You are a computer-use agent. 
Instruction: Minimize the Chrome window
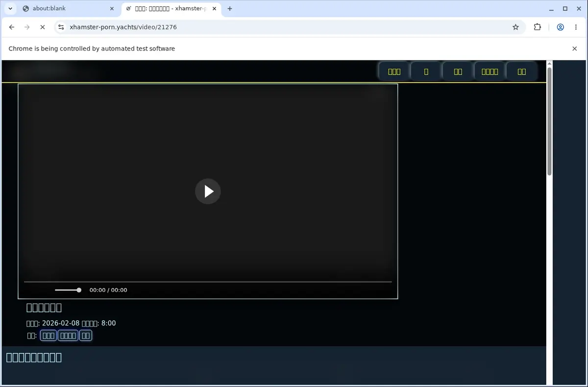tap(551, 8)
